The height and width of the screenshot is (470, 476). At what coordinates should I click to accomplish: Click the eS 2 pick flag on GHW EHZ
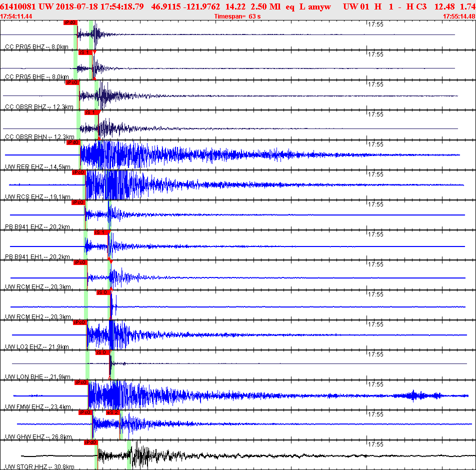(x=113, y=412)
